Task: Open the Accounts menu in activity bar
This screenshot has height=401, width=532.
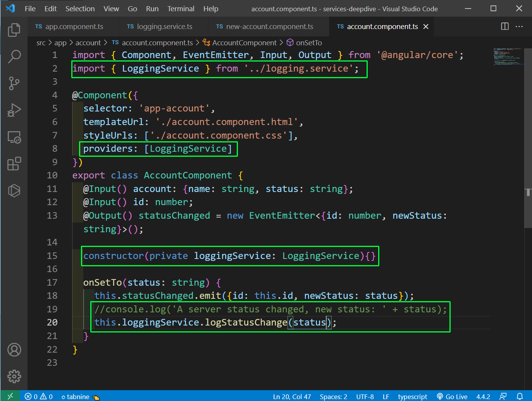Action: pyautogui.click(x=14, y=350)
